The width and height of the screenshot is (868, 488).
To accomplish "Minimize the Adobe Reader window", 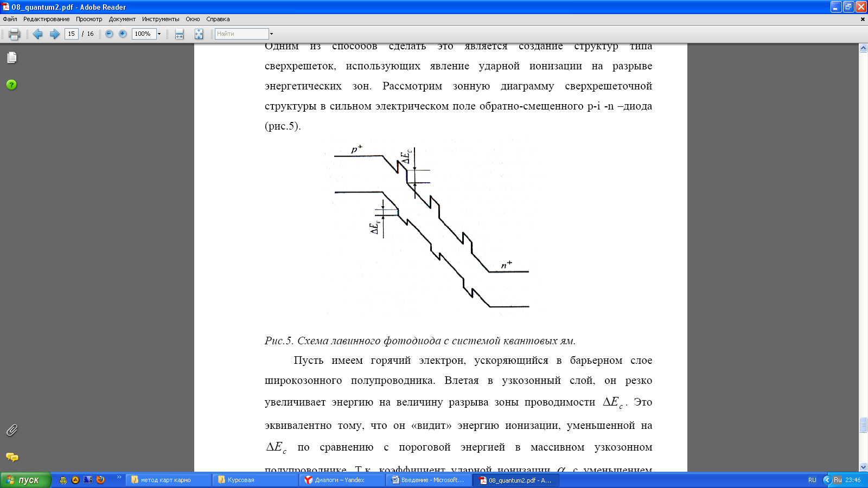I will point(836,7).
